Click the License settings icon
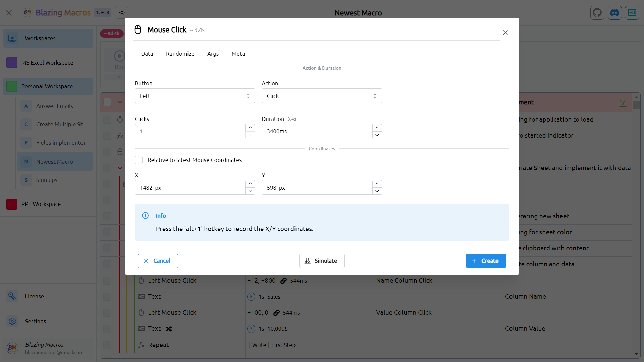The width and height of the screenshot is (644, 362). 12,296
